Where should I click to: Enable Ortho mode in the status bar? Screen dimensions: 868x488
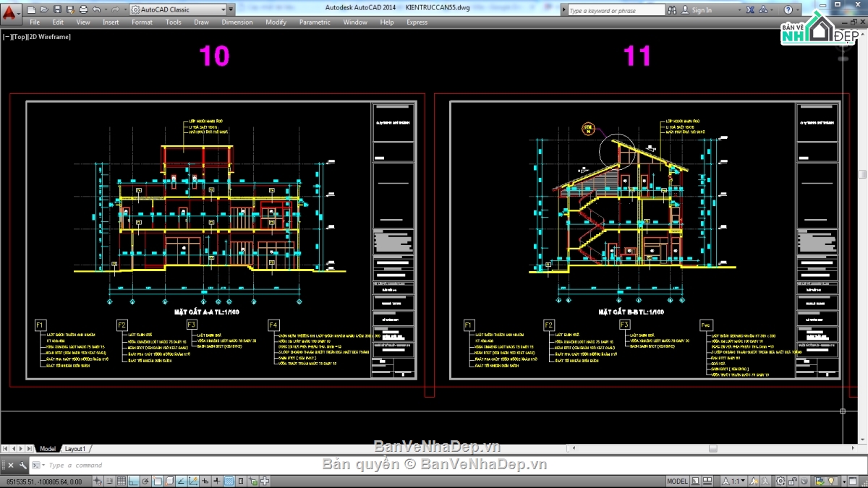click(132, 481)
